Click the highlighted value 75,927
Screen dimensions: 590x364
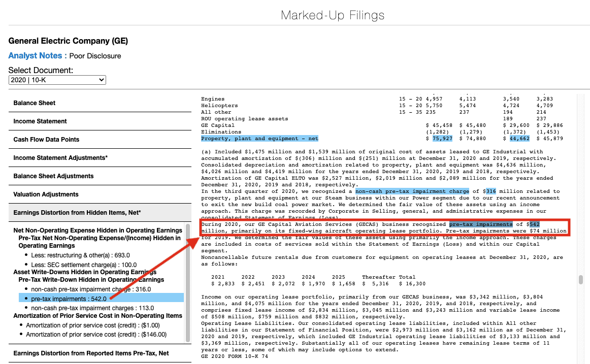[443, 139]
